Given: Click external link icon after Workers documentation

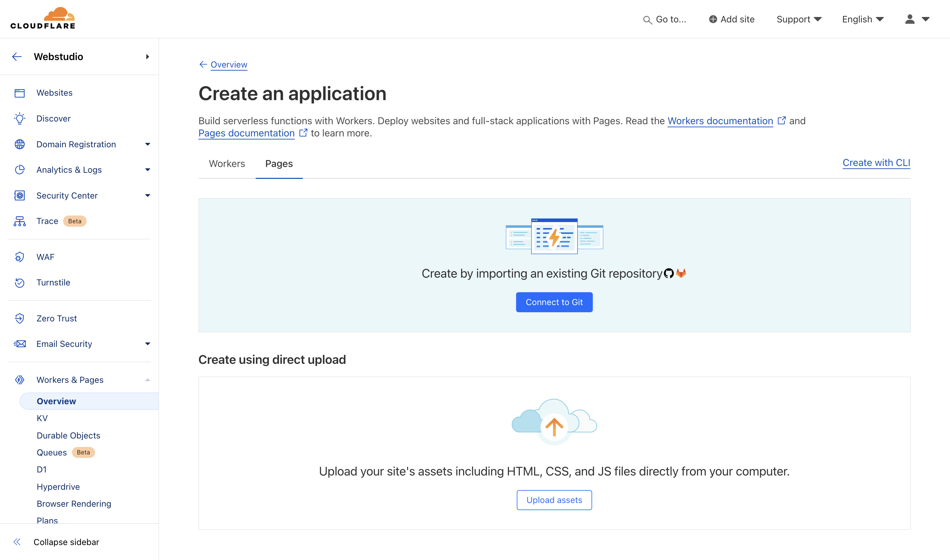Looking at the screenshot, I should 781,120.
